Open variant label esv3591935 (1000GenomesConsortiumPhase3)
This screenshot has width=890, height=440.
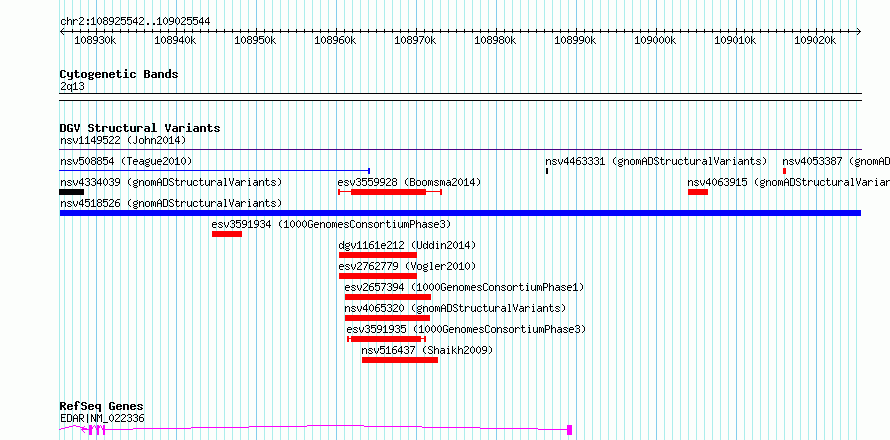(466, 329)
